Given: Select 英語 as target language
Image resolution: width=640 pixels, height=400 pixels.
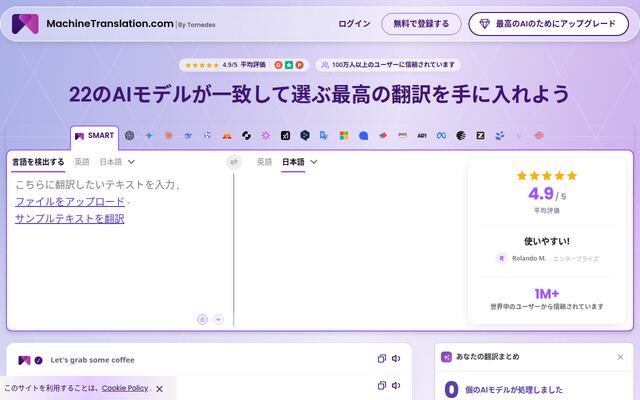Looking at the screenshot, I should tap(264, 162).
